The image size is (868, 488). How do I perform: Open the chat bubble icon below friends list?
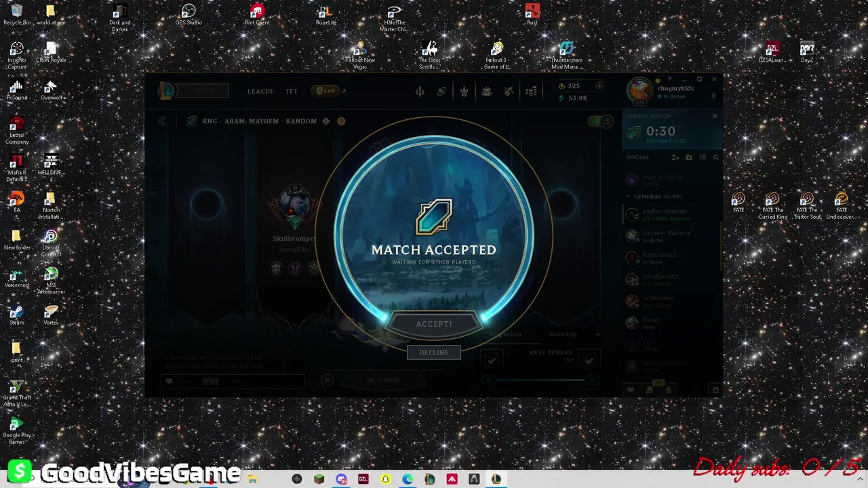coord(630,390)
